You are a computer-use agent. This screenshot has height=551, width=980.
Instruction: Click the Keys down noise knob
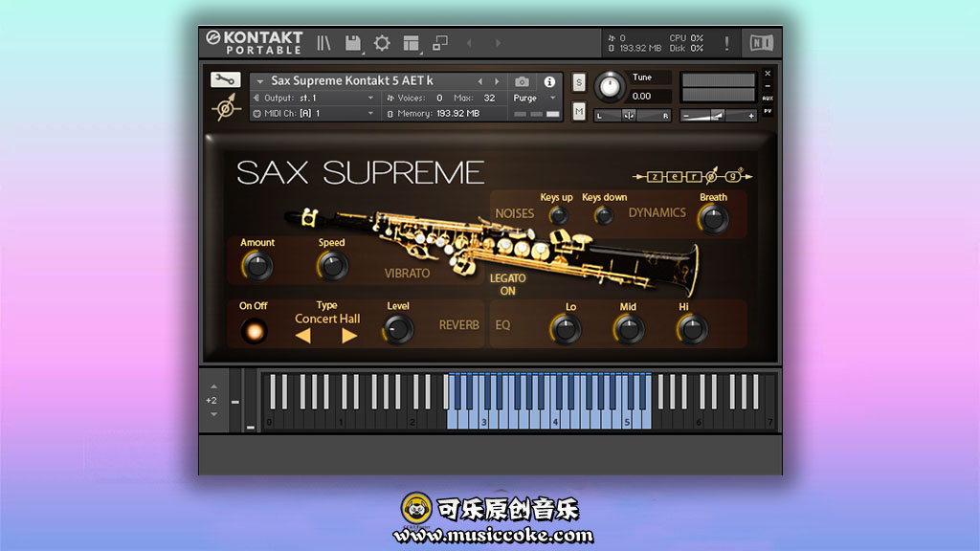tap(604, 215)
